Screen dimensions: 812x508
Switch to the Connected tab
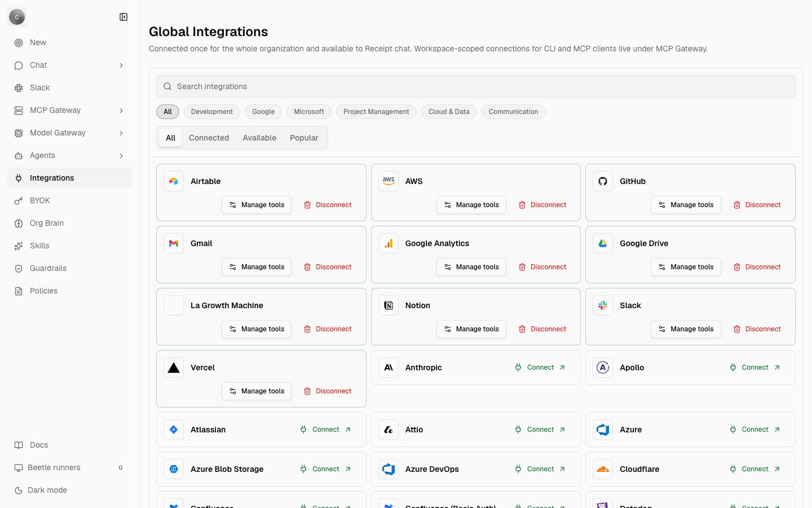[209, 138]
